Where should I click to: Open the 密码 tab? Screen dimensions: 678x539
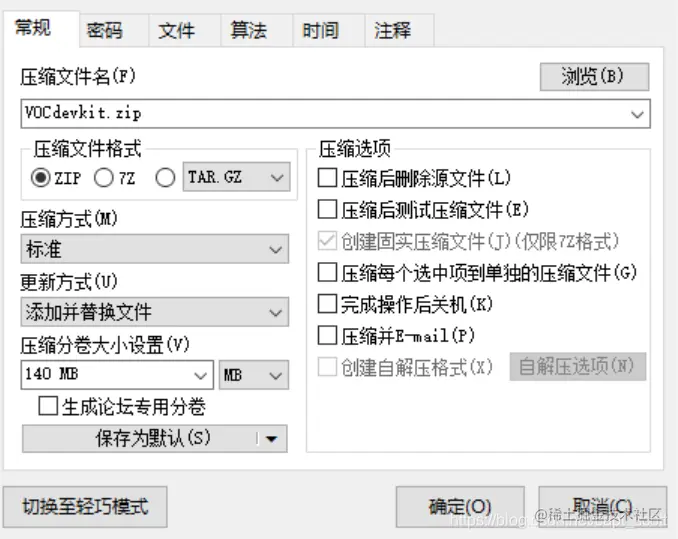pyautogui.click(x=114, y=30)
